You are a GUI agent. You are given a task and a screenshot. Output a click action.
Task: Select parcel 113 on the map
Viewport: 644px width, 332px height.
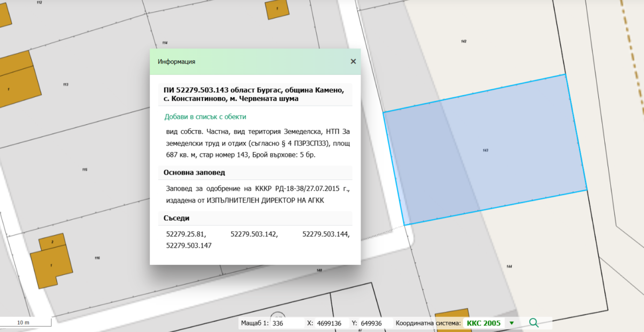[65, 84]
